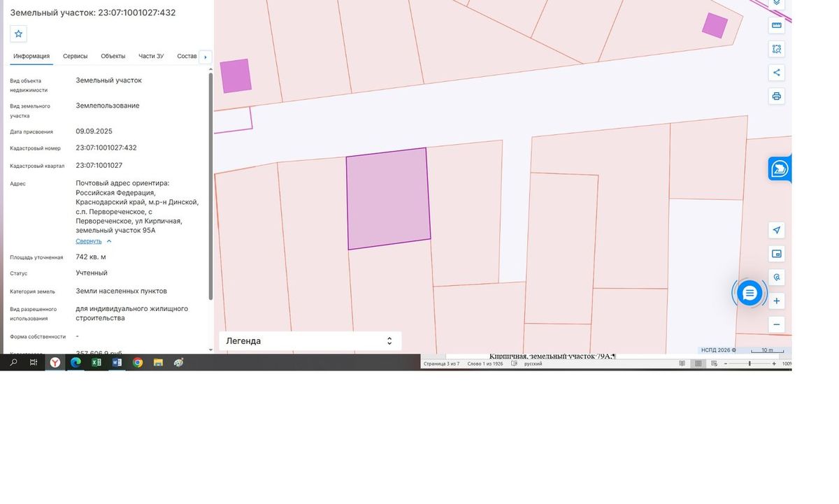Open Microsoft Edge from taskbar
Screen dimensions: 839x504
coord(76,363)
